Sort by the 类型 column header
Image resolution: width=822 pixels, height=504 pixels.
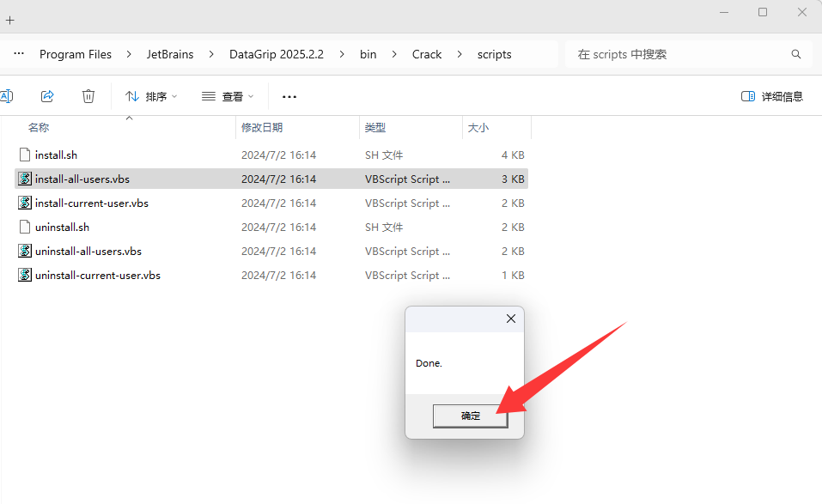374,127
